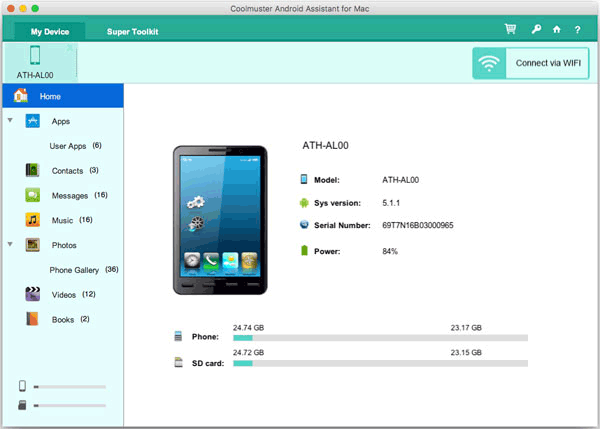Click the Apps label in sidebar
600x429 pixels.
tap(61, 121)
